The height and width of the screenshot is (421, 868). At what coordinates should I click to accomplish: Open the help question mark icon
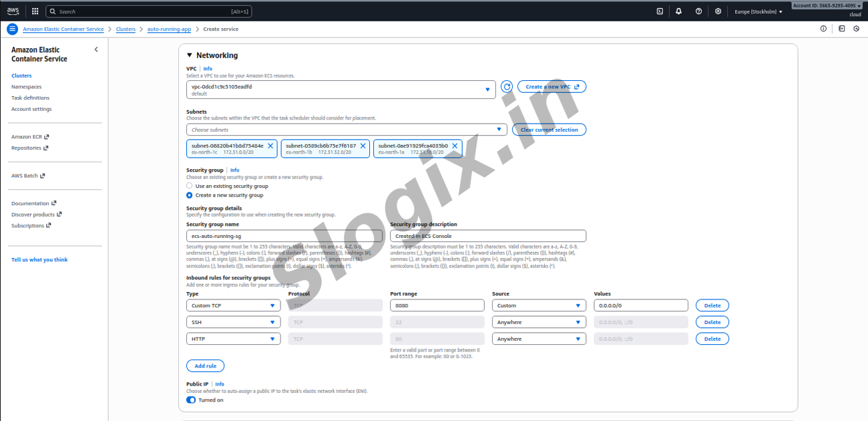(x=698, y=11)
